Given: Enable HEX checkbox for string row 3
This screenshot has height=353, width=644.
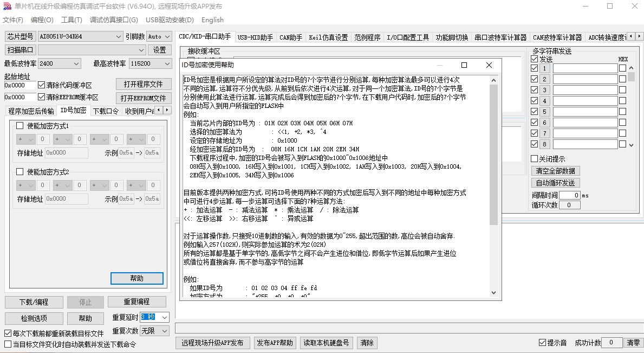Looking at the screenshot, I should tap(623, 89).
